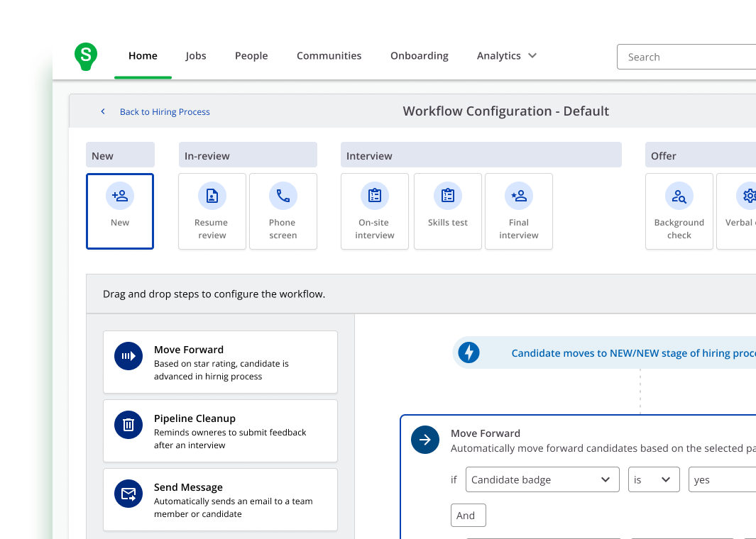Open the People tab
Image resolution: width=756 pixels, height=539 pixels.
pos(251,56)
